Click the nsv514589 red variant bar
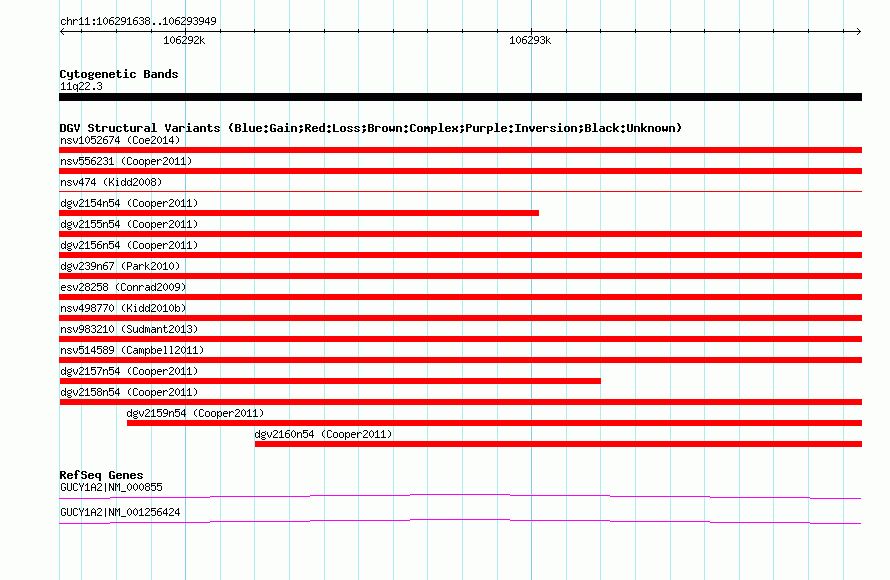 coord(460,360)
